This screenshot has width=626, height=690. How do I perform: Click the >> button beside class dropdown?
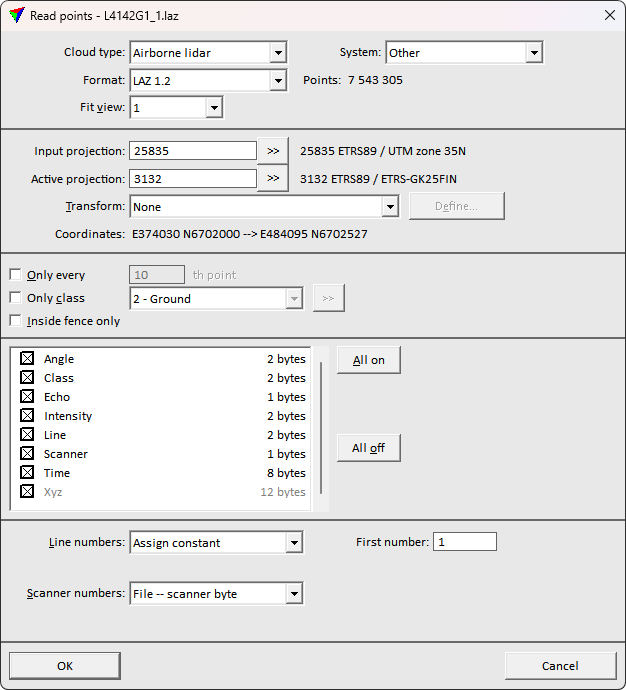[x=329, y=298]
